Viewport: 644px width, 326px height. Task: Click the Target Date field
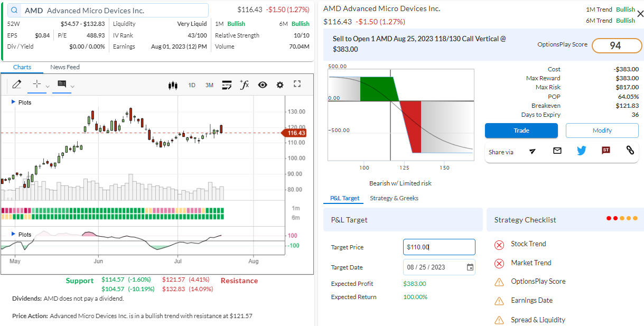coord(439,267)
